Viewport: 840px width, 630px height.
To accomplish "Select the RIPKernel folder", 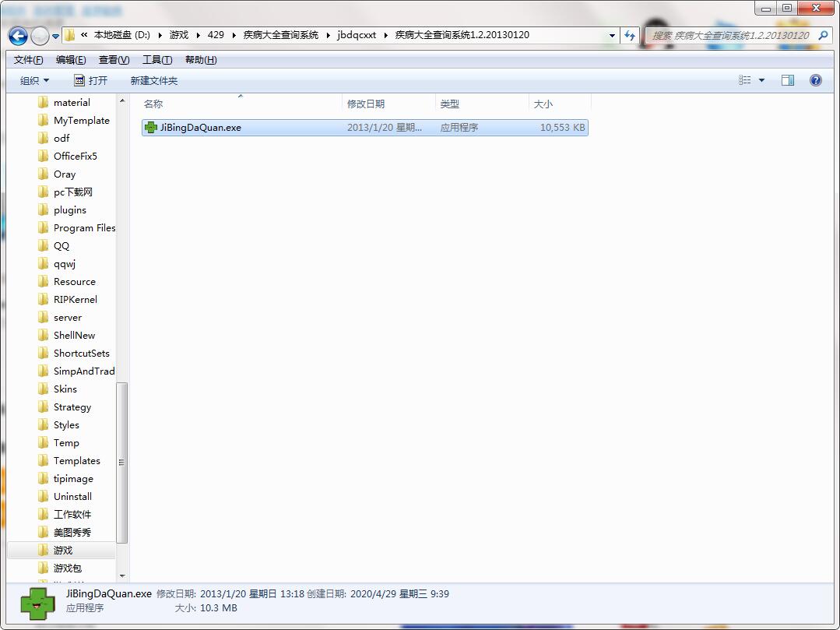I will pyautogui.click(x=75, y=300).
